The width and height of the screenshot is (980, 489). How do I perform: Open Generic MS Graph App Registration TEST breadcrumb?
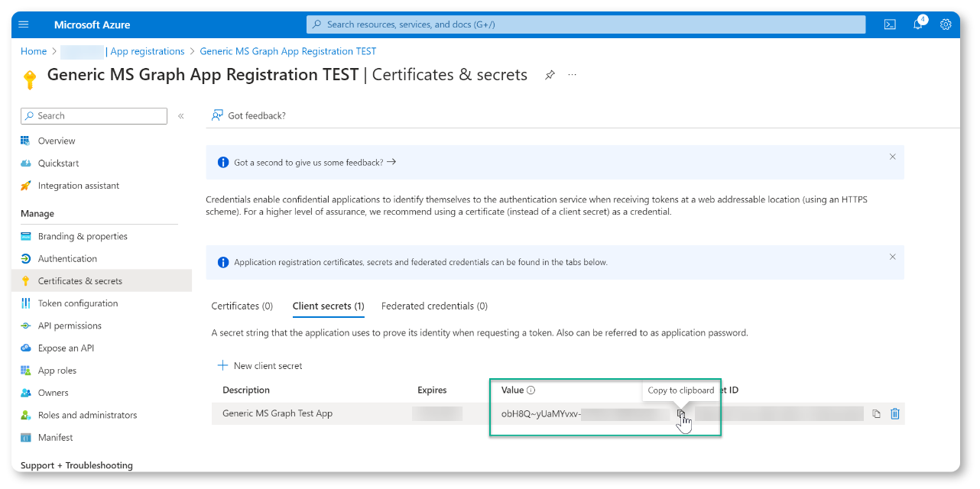(x=288, y=51)
